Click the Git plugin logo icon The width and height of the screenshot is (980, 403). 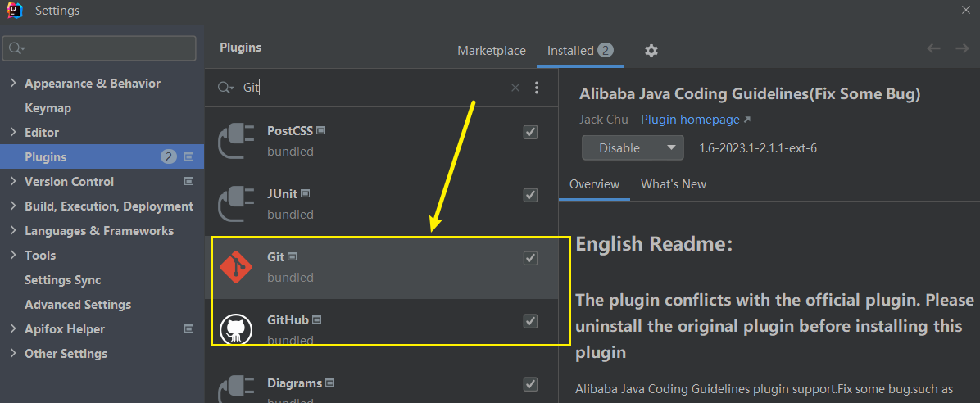click(236, 267)
